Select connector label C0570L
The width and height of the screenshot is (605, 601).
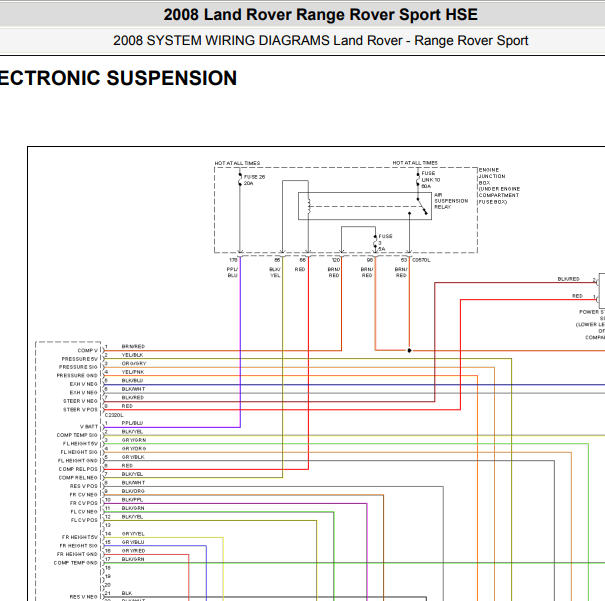tap(421, 260)
